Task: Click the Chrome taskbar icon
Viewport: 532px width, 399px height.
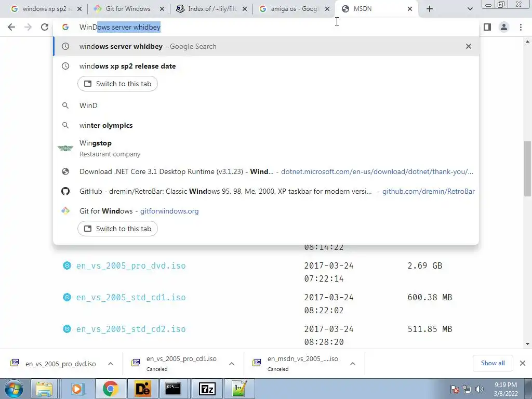Action: (110, 389)
